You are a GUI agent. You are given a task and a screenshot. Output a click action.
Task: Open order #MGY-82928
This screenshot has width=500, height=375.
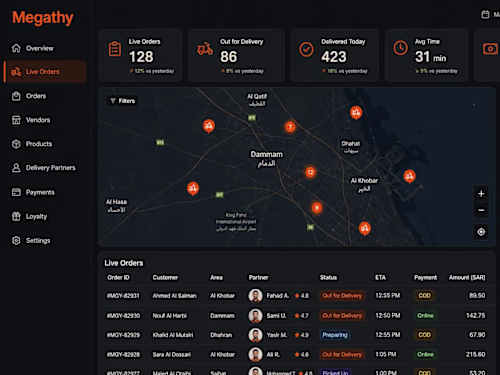click(123, 354)
